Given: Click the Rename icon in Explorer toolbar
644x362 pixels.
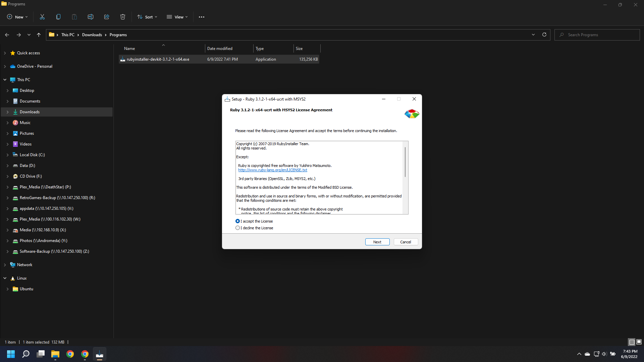Looking at the screenshot, I should [91, 17].
